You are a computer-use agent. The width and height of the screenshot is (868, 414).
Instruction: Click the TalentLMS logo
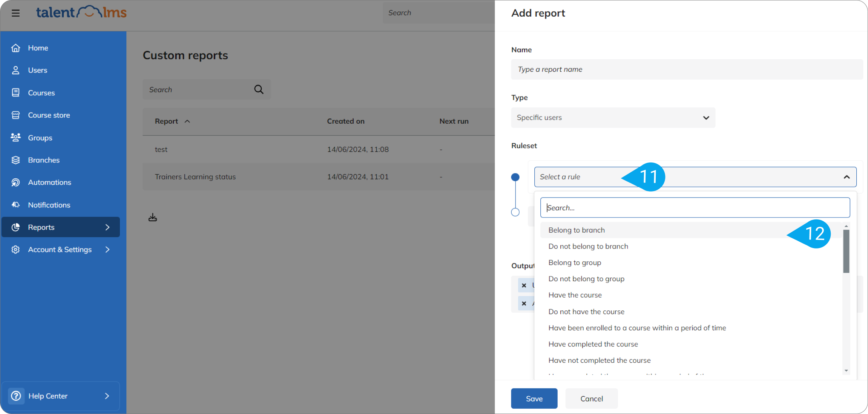coord(81,12)
